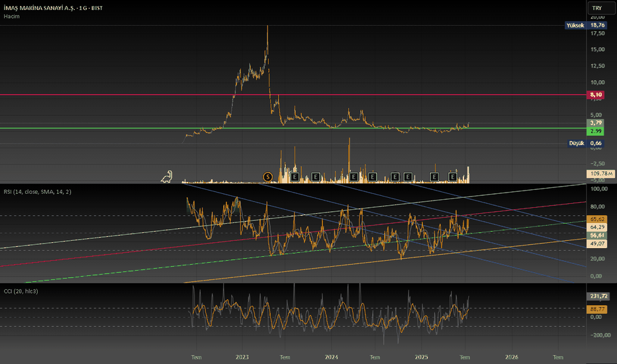The image size is (617, 364).
Task: Click the Yüksek 18,76 high label
Action: click(586, 25)
